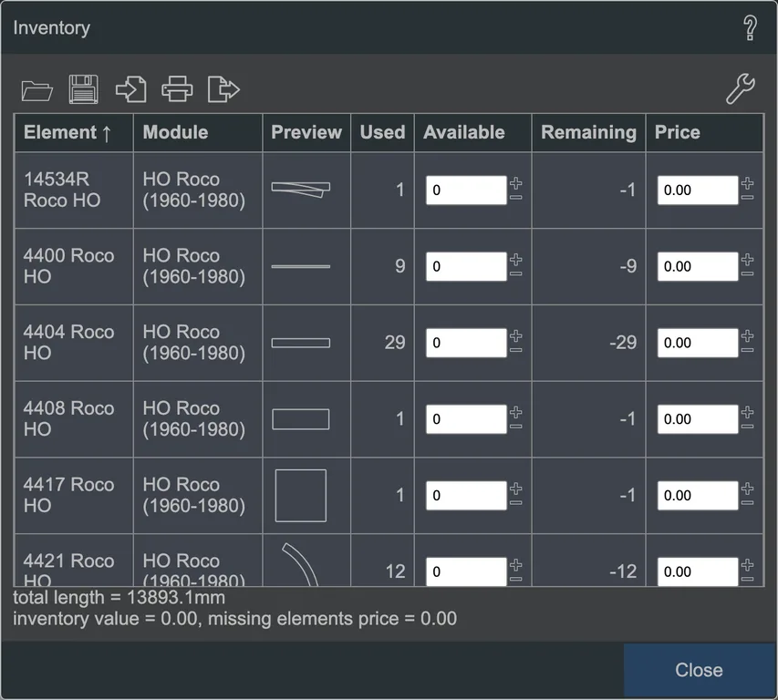Open inventory settings wrench icon
The height and width of the screenshot is (700, 778).
point(741,88)
